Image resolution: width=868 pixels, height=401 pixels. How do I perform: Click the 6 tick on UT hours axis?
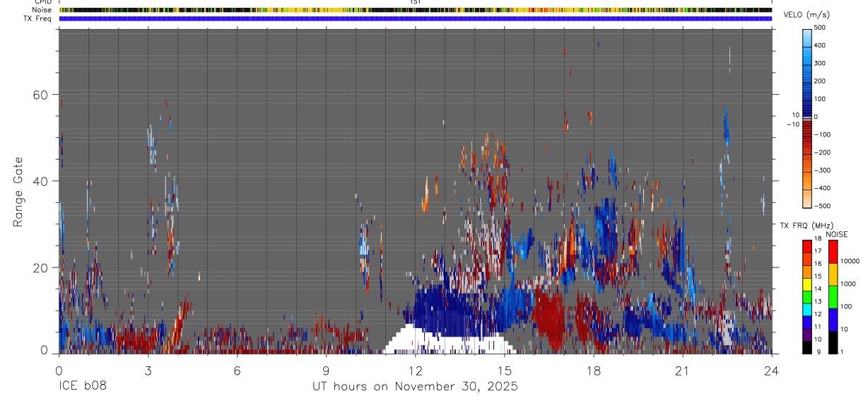coord(237,370)
